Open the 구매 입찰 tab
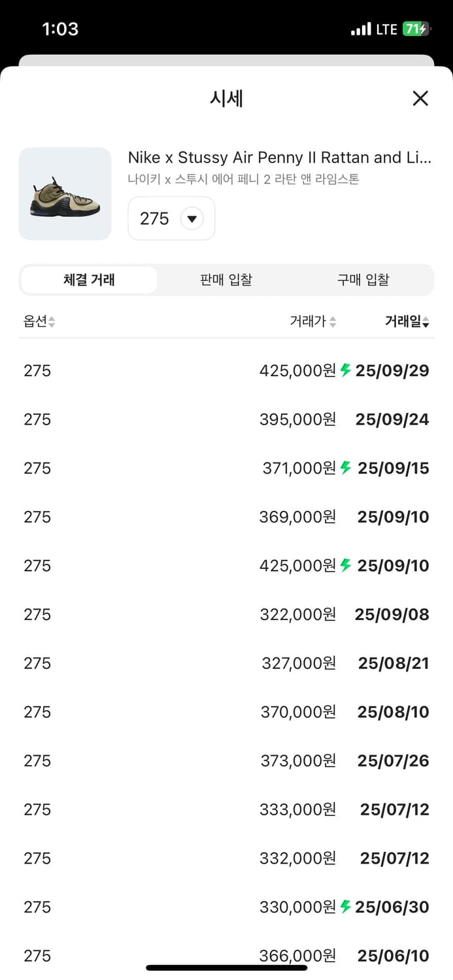Image resolution: width=453 pixels, height=980 pixels. pyautogui.click(x=363, y=280)
